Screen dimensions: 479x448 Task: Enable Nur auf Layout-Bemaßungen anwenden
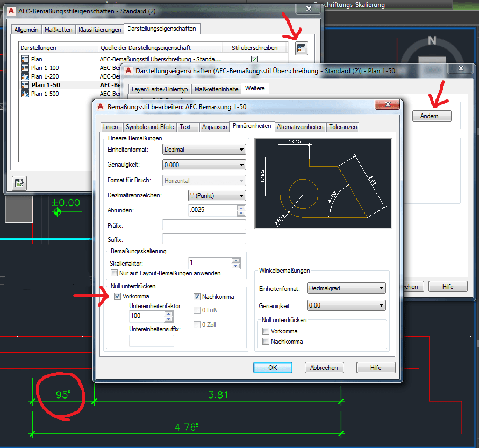(114, 273)
